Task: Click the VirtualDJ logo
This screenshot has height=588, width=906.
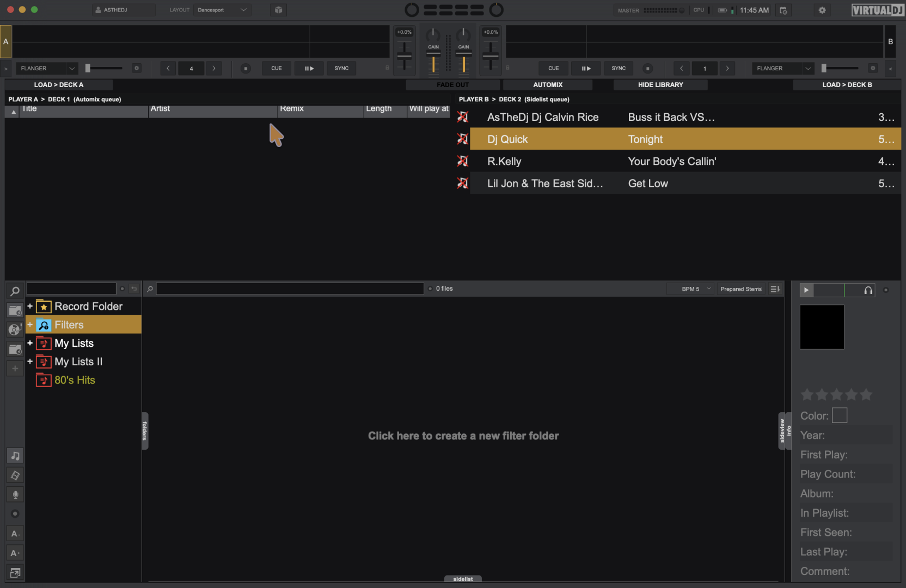Action: pos(877,10)
